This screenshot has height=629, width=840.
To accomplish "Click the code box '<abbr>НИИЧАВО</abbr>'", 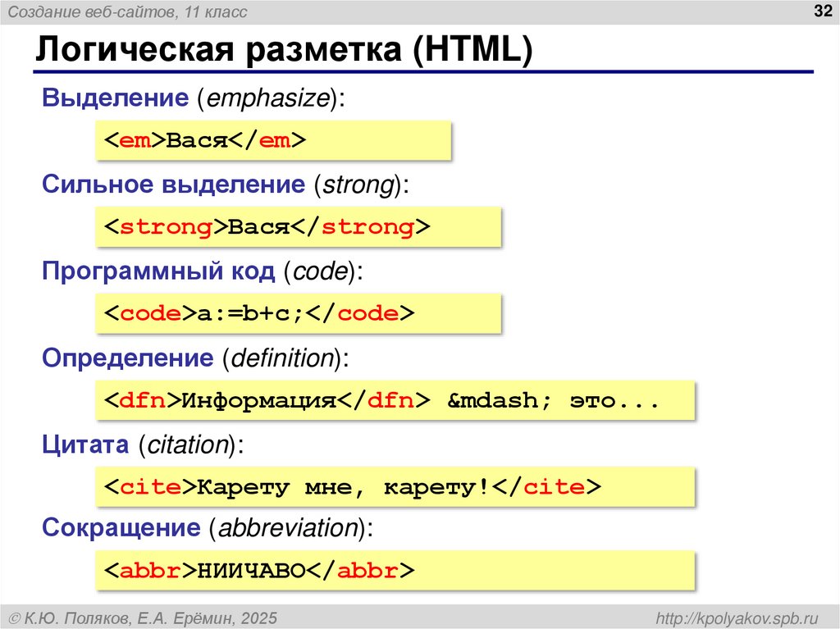I will click(395, 571).
